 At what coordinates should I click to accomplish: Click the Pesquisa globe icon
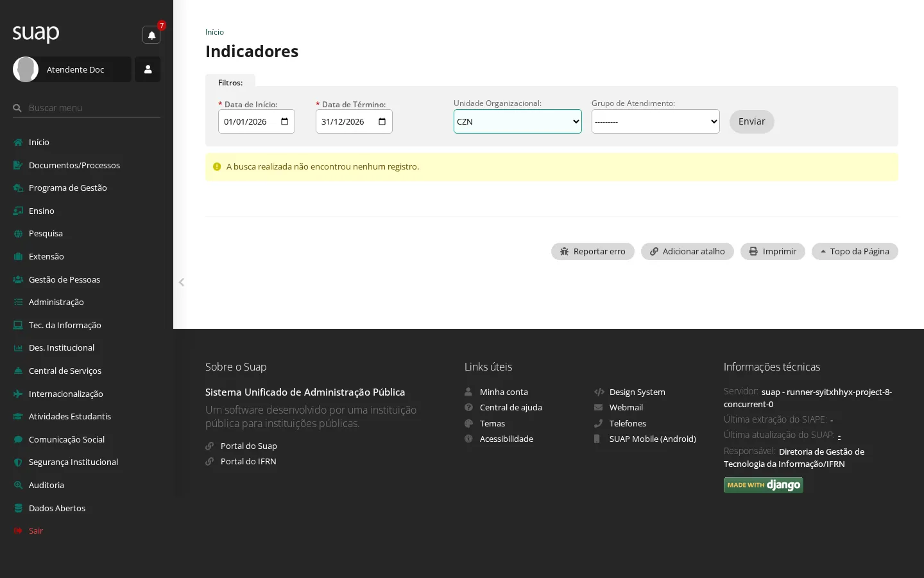pos(18,234)
